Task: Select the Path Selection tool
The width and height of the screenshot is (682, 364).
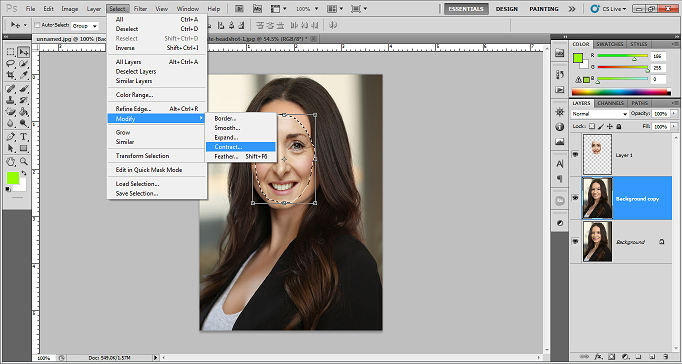Action: [x=10, y=148]
